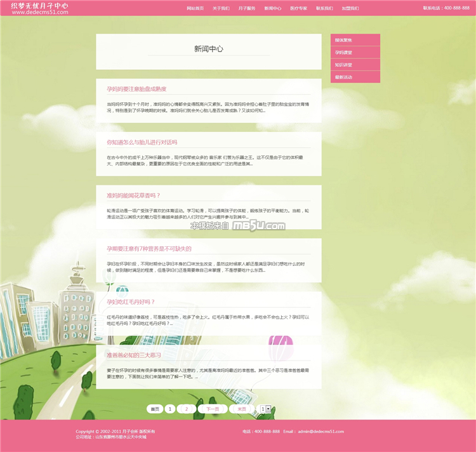Read the article 你知道怎么与胎儿进行对话吗

142,142
